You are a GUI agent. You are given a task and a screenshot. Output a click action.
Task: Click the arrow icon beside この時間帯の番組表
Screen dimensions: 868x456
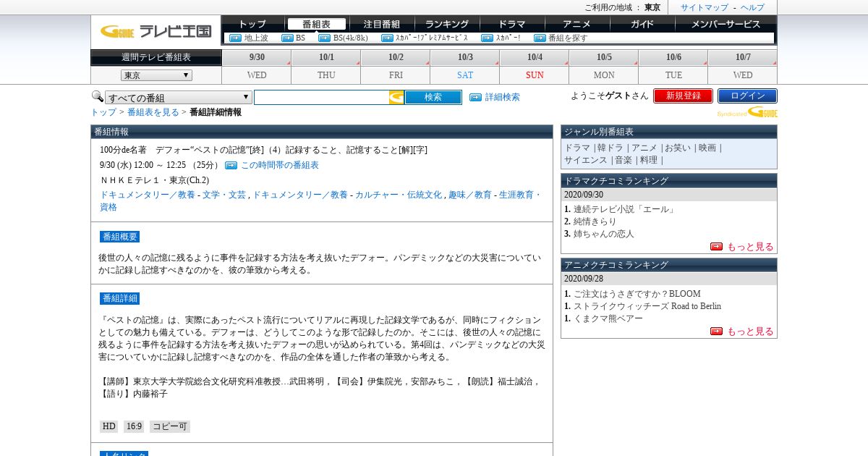click(231, 165)
